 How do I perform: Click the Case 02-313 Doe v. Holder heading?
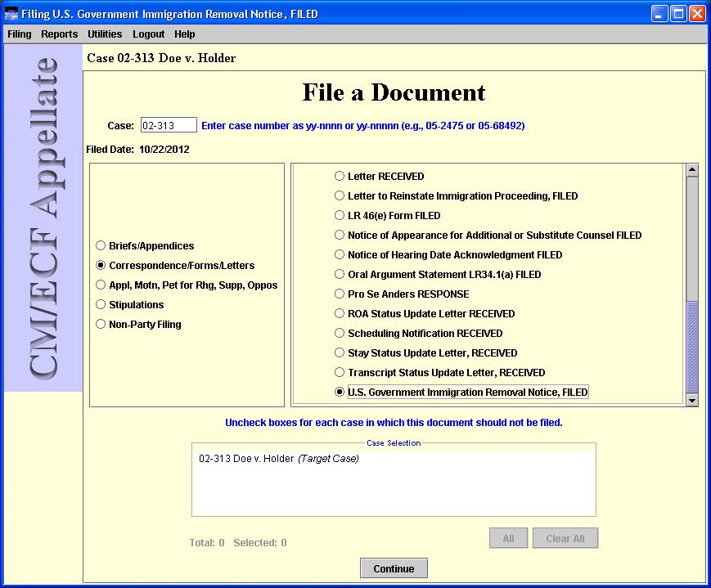click(x=161, y=58)
